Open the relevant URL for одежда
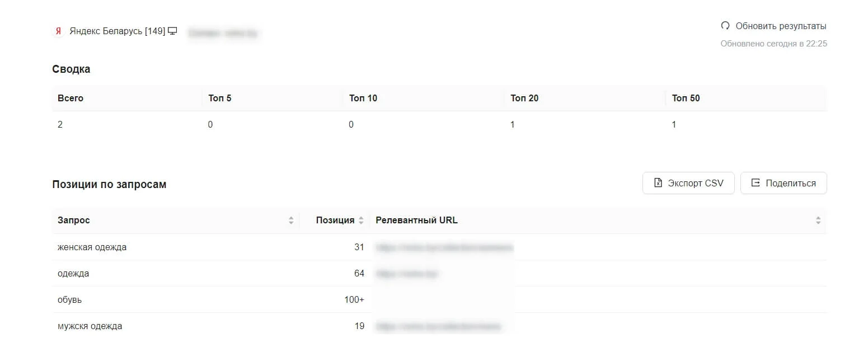Viewport: 868px width, 347px height. 407,274
